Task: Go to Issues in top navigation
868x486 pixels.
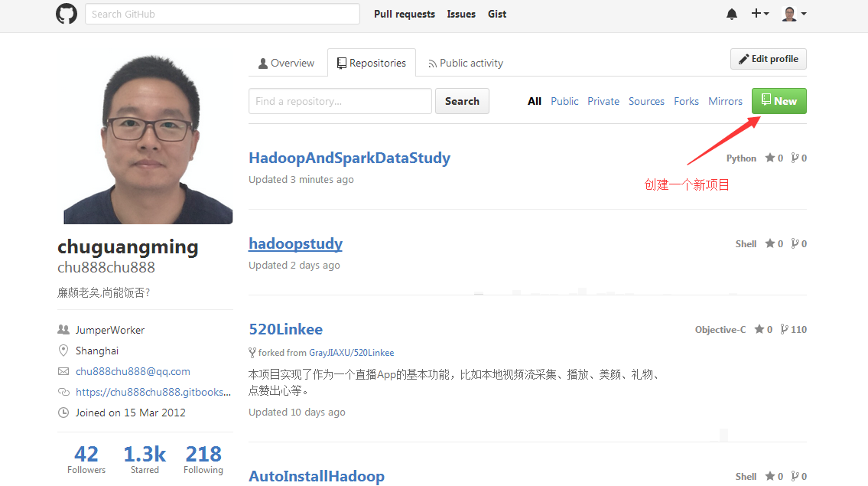Action: point(461,14)
